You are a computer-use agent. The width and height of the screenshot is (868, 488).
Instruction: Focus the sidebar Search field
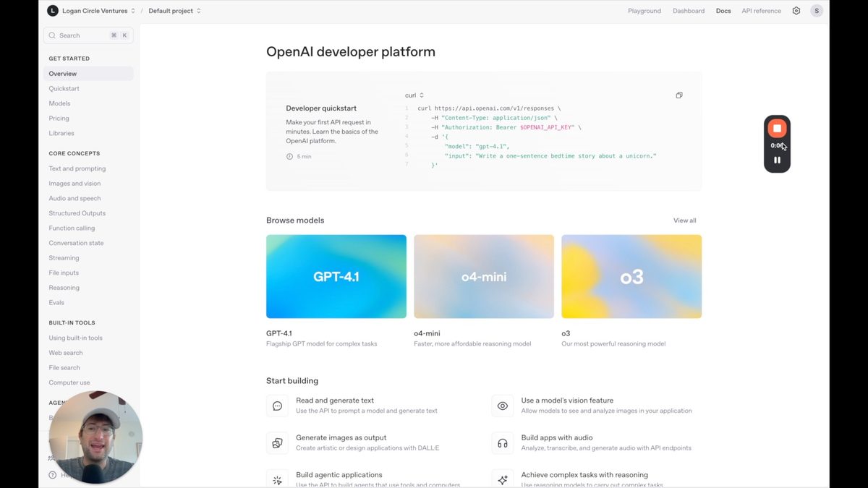(88, 35)
